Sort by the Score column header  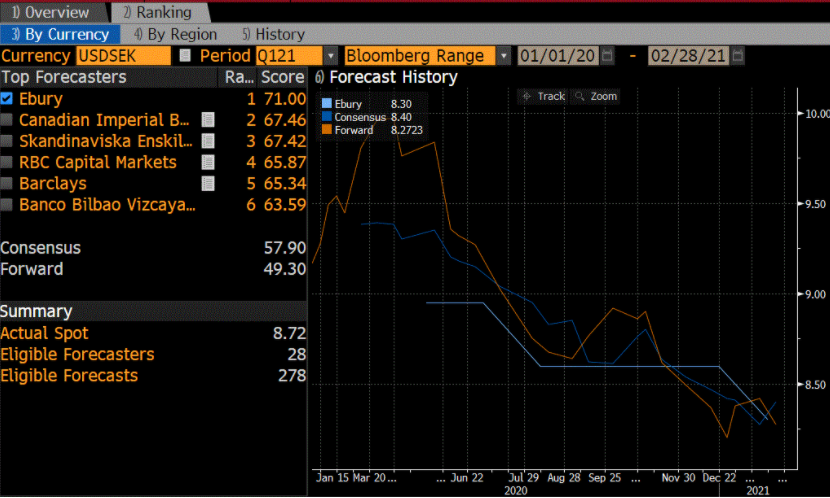click(283, 77)
